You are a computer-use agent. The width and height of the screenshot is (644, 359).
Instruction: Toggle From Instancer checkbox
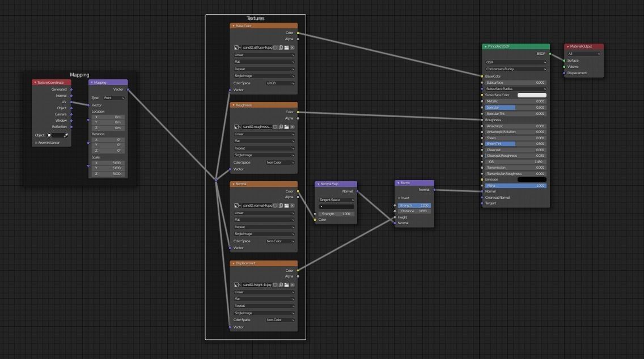coord(36,143)
